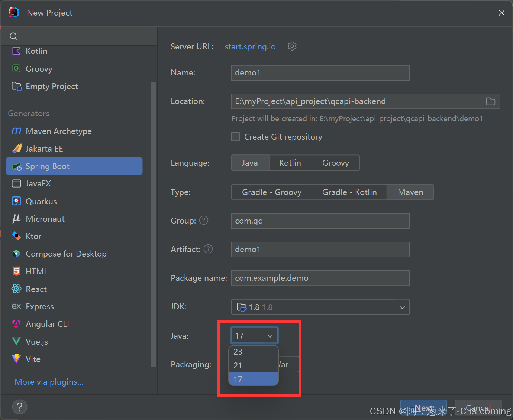This screenshot has width=513, height=420.
Task: Choose War packaging option
Action: point(288,364)
